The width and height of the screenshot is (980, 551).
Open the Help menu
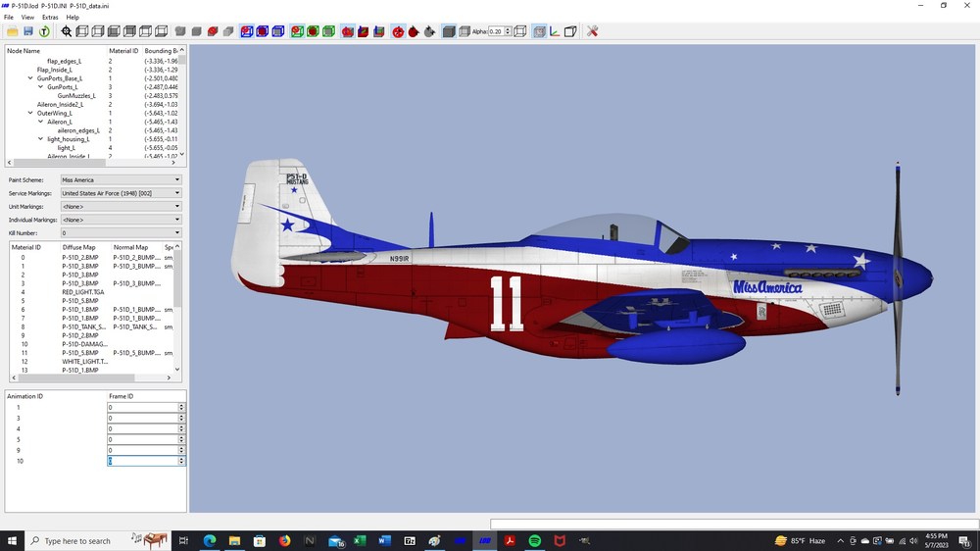(x=73, y=18)
